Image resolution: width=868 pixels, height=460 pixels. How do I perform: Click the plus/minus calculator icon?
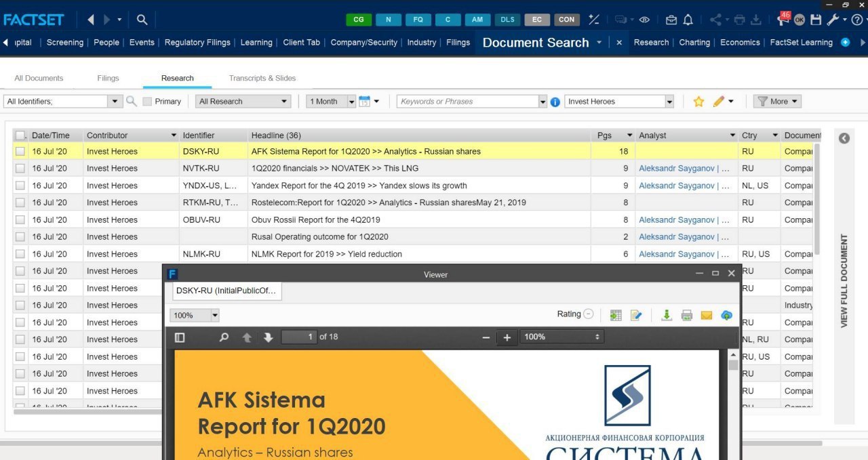pos(594,20)
